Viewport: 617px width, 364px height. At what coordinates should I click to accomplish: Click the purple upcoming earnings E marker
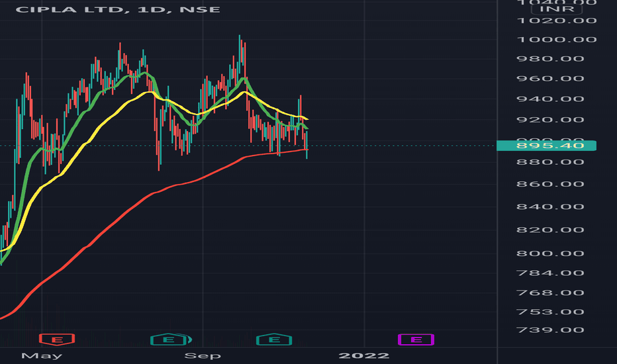coord(416,340)
